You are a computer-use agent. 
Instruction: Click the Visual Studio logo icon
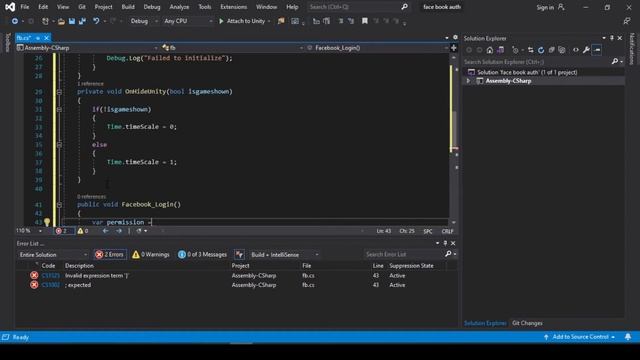click(10, 7)
